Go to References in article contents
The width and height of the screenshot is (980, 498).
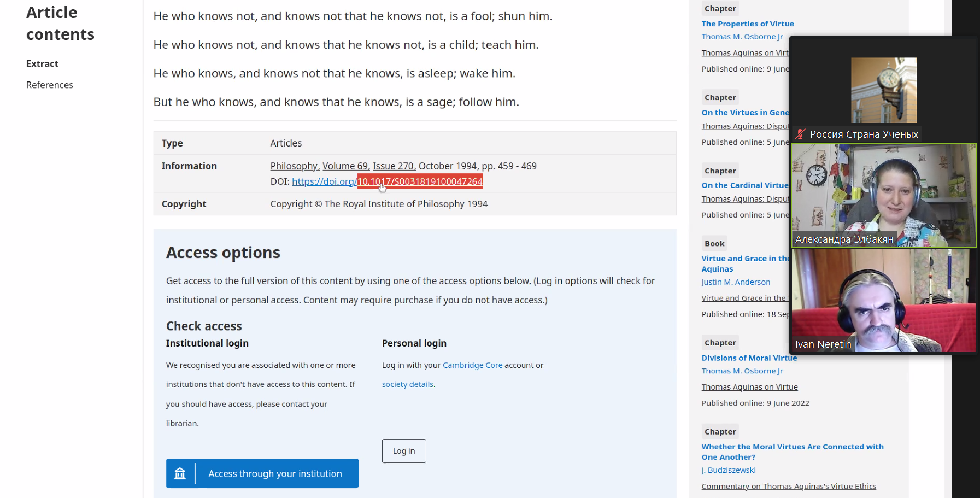pos(49,85)
